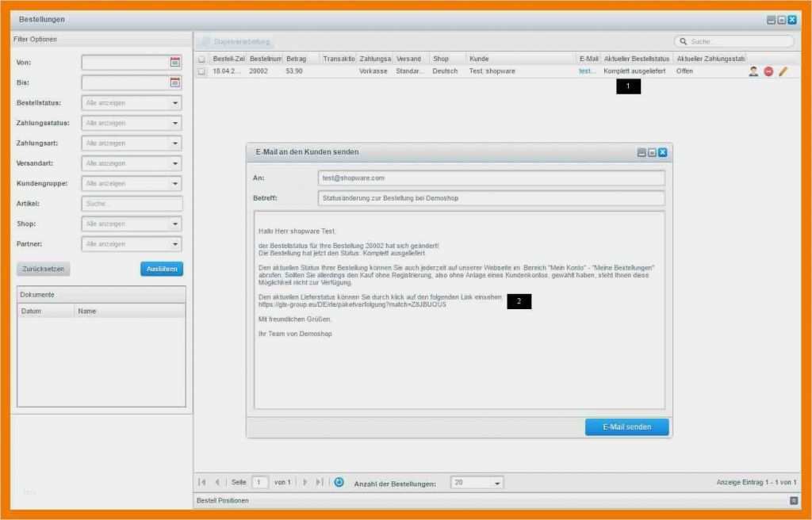Screen dimensions: 812x520
Task: Open the Bestellstatus filter dropdown
Action: coord(174,103)
